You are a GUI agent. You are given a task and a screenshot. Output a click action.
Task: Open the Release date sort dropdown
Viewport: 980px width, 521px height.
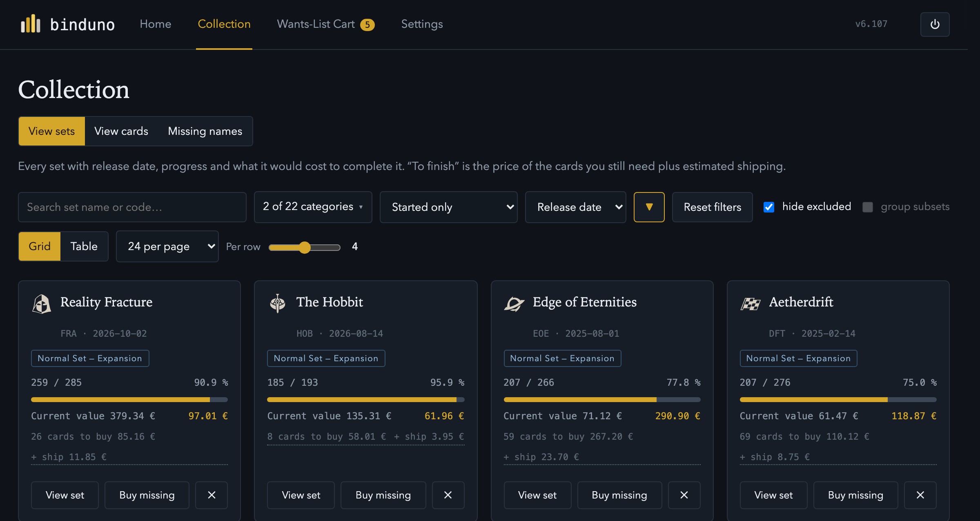point(575,207)
